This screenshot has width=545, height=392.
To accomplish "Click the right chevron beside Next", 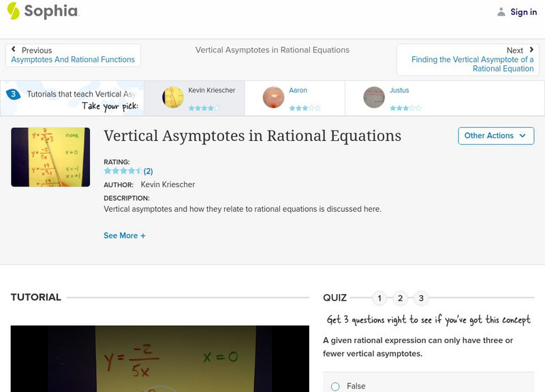I will tap(530, 50).
